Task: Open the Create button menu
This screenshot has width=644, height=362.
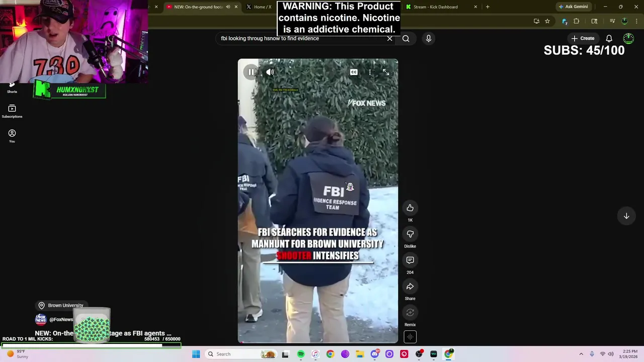Action: click(x=583, y=38)
